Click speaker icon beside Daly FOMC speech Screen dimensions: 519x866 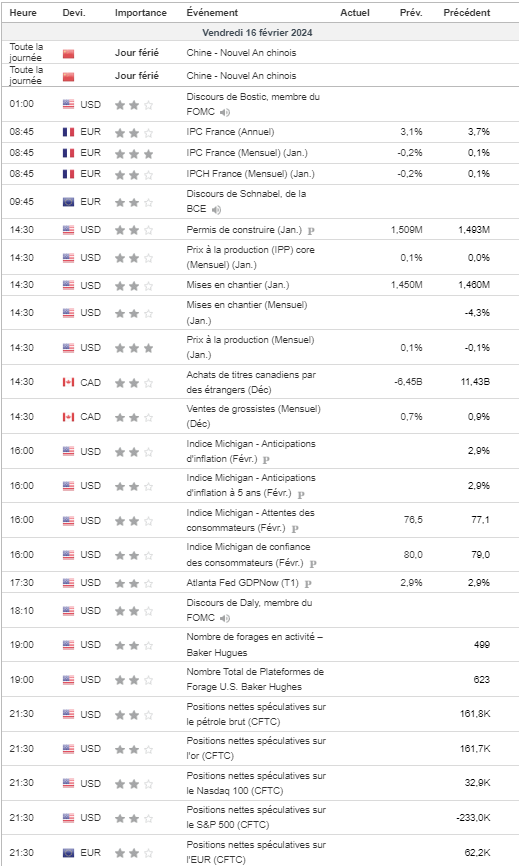[x=224, y=619]
